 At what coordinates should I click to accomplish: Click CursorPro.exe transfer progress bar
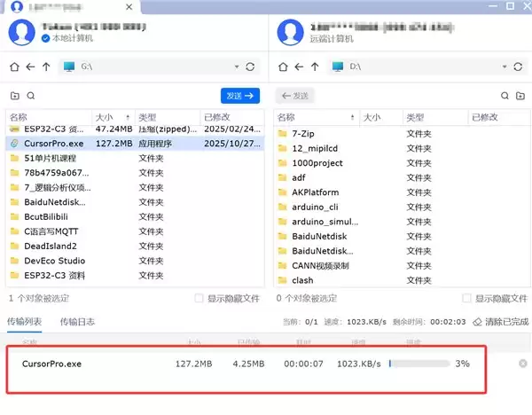click(x=419, y=364)
